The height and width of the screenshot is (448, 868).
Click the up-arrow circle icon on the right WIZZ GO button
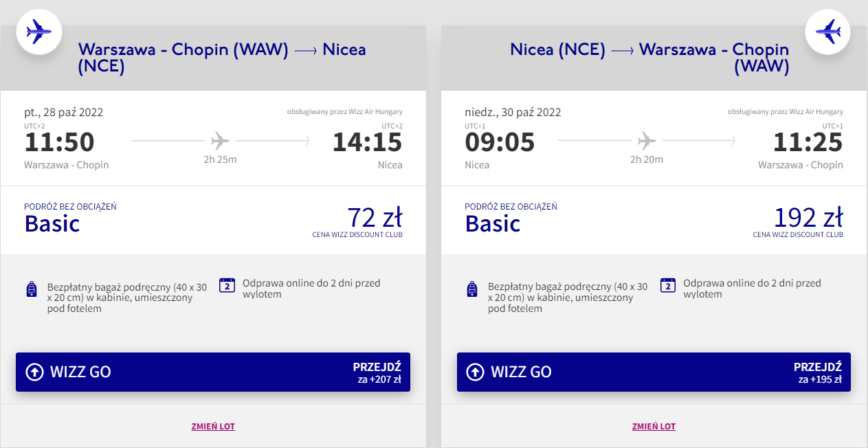(x=475, y=372)
